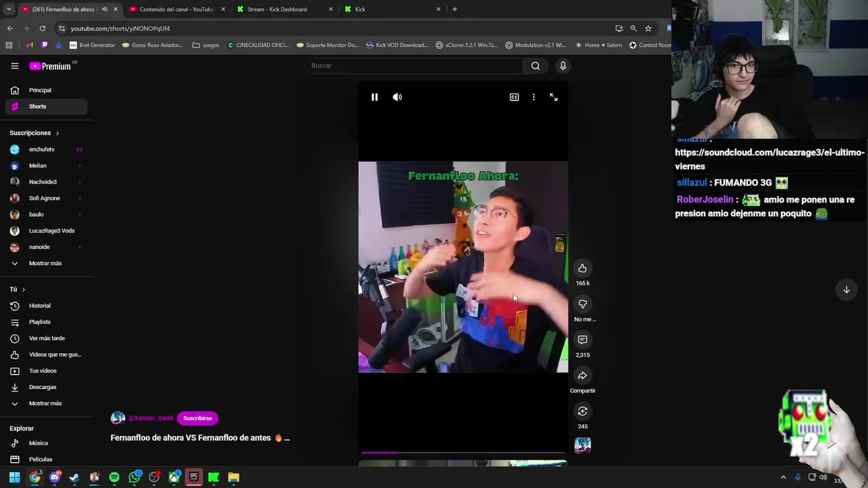Click the Short video frame
This screenshot has width=868, height=488.
coord(463,267)
